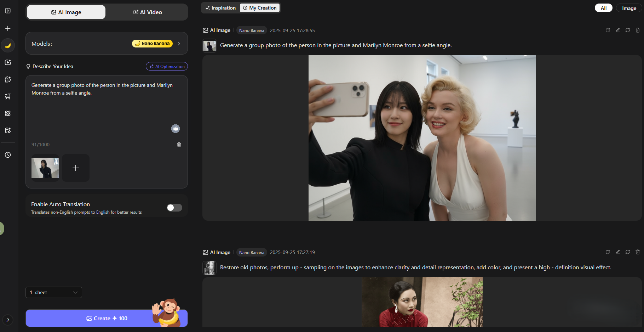Image resolution: width=644 pixels, height=332 pixels.
Task: Collapse the left sidebar panel icon
Action: tap(8, 11)
